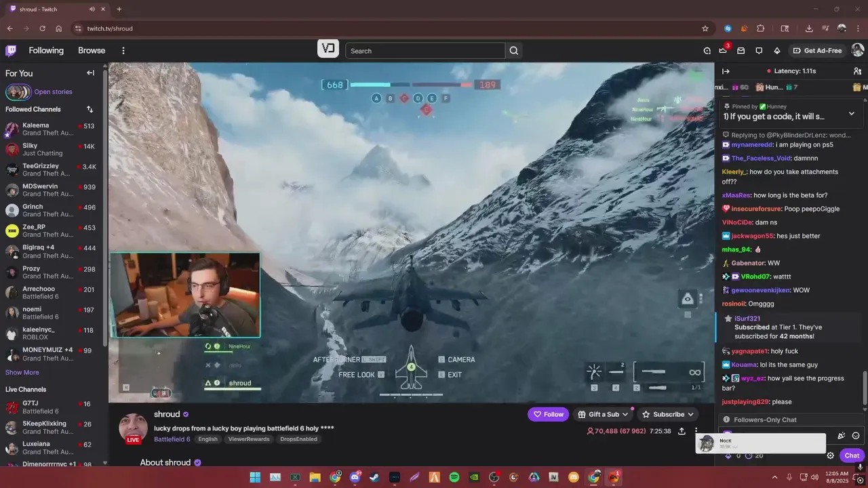Open the community users list icon
This screenshot has width=868, height=488.
click(857, 71)
